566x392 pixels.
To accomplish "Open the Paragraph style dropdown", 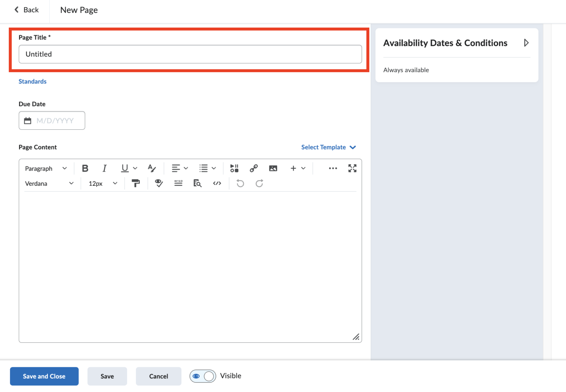I will point(45,168).
